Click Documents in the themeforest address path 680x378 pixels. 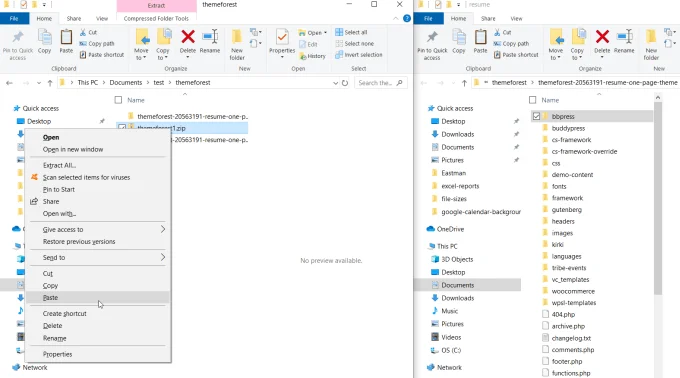[126, 82]
